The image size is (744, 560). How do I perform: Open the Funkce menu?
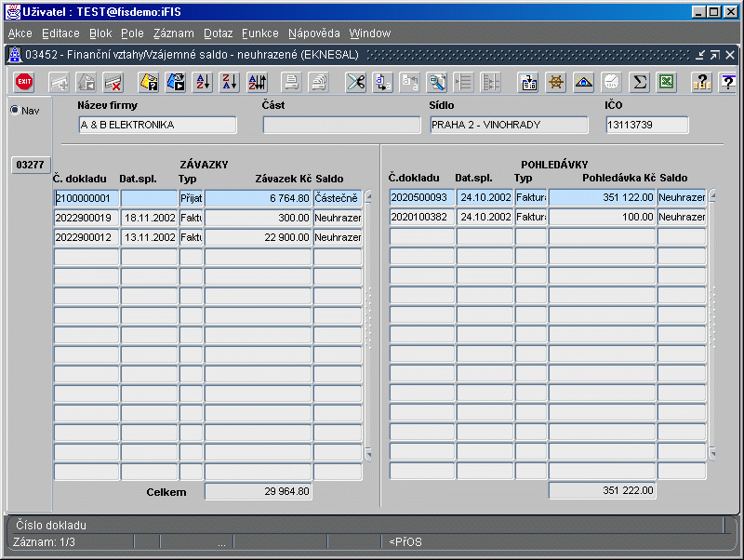pos(259,33)
